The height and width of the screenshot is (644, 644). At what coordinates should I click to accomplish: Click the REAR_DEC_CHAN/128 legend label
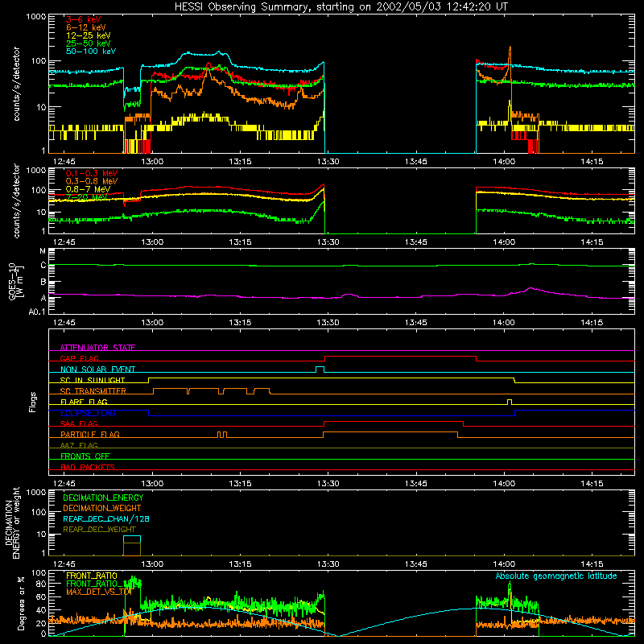[106, 518]
